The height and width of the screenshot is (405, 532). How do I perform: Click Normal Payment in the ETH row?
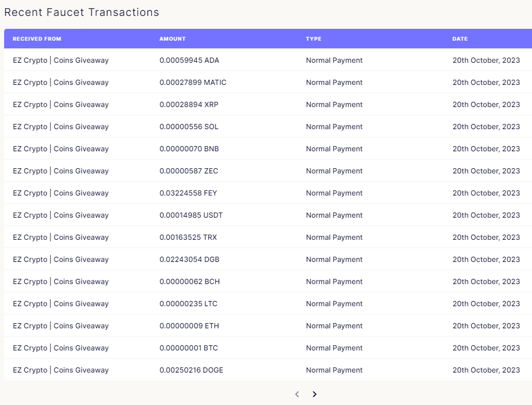tap(334, 325)
